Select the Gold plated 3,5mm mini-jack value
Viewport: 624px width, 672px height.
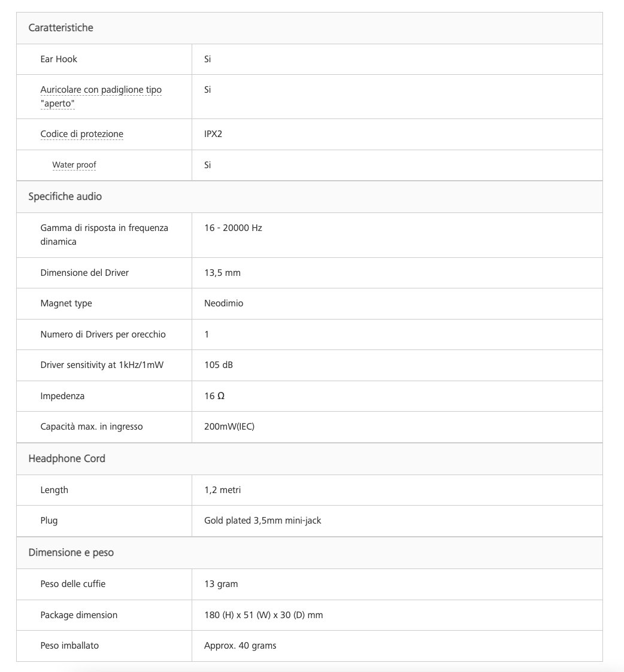262,521
